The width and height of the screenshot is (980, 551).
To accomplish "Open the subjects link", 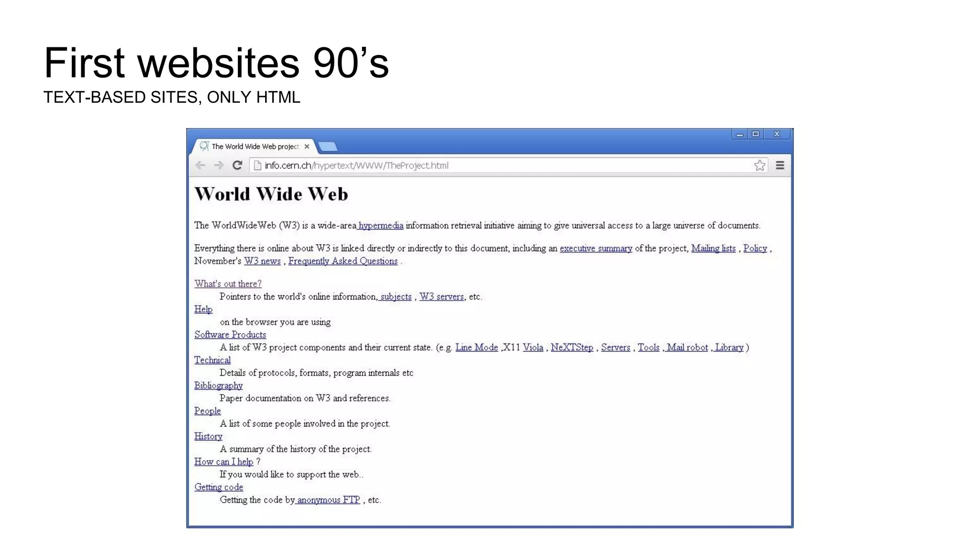I will point(395,297).
